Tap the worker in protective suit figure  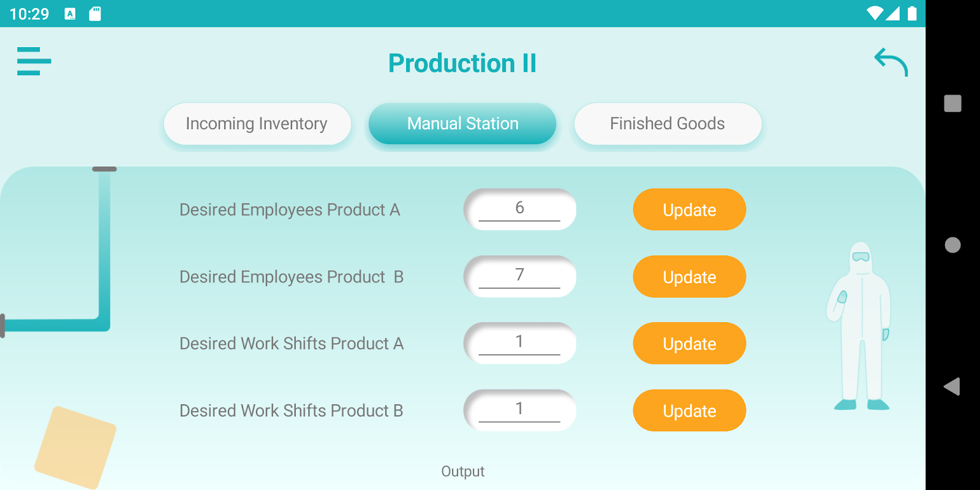point(861,326)
